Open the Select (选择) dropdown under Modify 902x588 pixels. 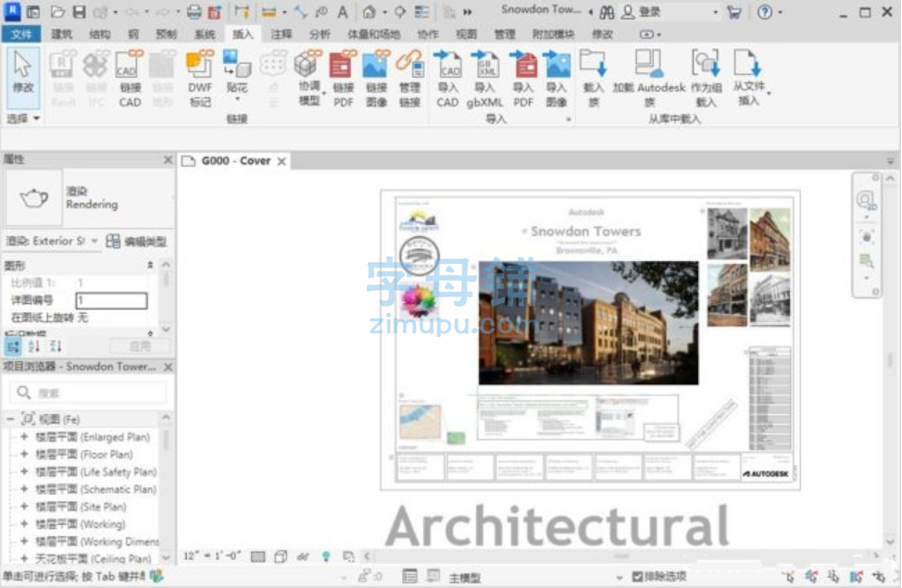pyautogui.click(x=23, y=119)
